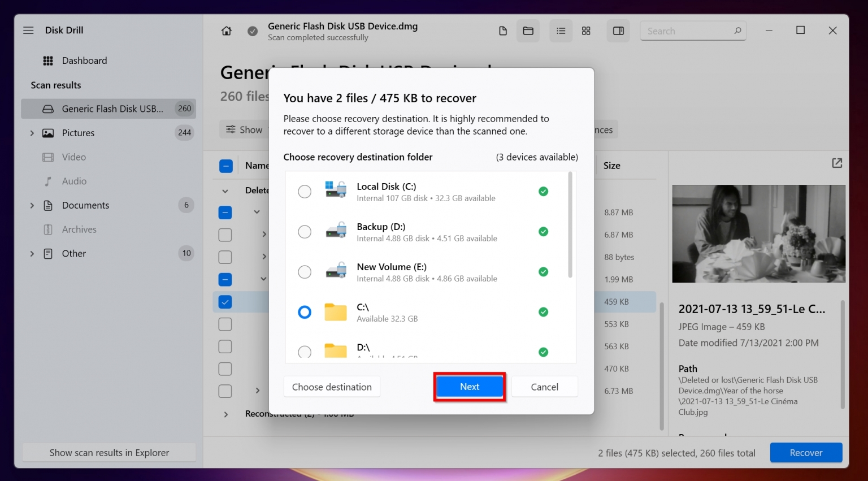Expand the Pictures category in sidebar
This screenshot has height=481, width=868.
click(32, 133)
